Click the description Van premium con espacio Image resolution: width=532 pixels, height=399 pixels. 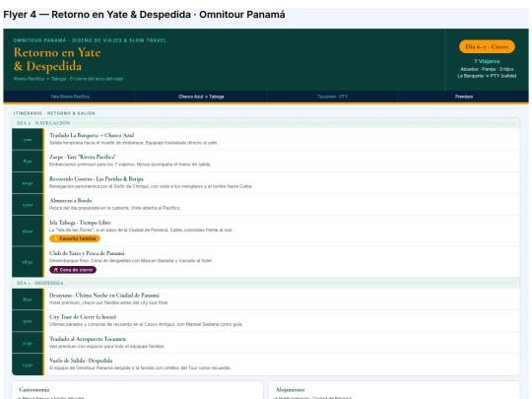(106, 347)
